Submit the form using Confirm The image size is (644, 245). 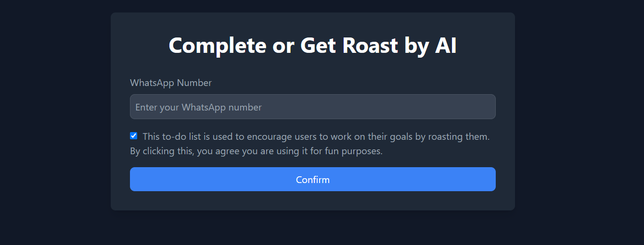tap(312, 179)
